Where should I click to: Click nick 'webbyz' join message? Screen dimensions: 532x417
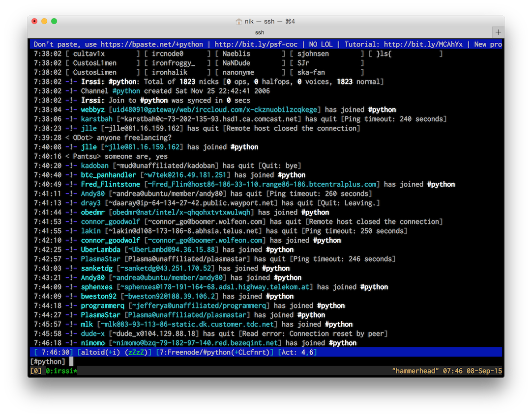pos(92,110)
